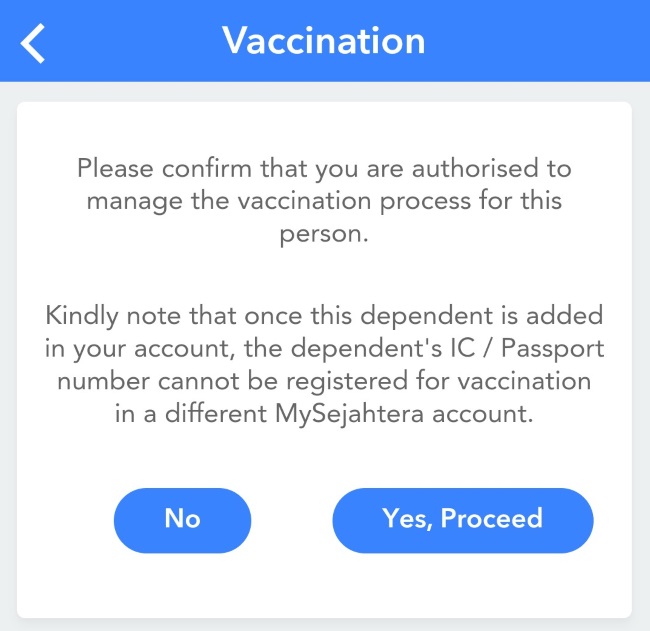
Task: Tap the 'number cannot be registered for vaccination' line
Action: pos(324,381)
